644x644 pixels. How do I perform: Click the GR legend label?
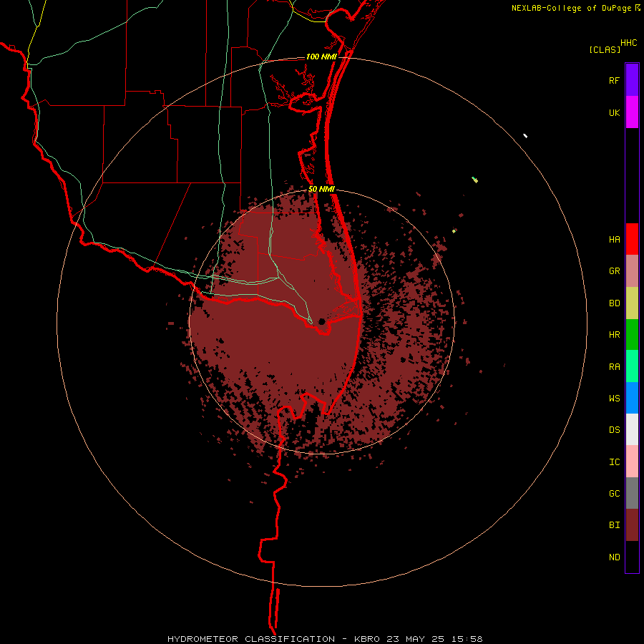click(614, 271)
